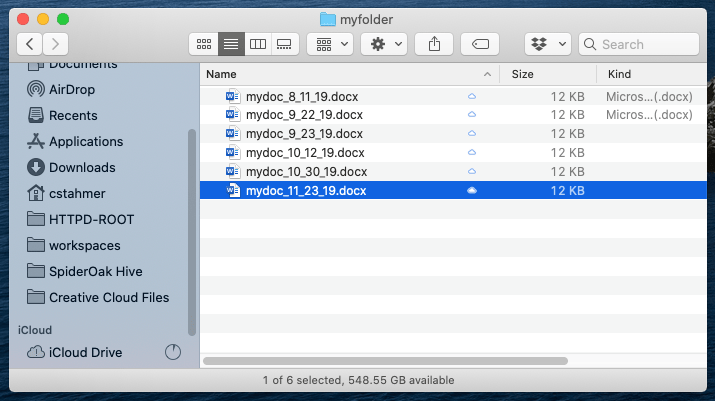This screenshot has width=715, height=401.
Task: Switch to icon view in toolbar
Action: click(204, 44)
